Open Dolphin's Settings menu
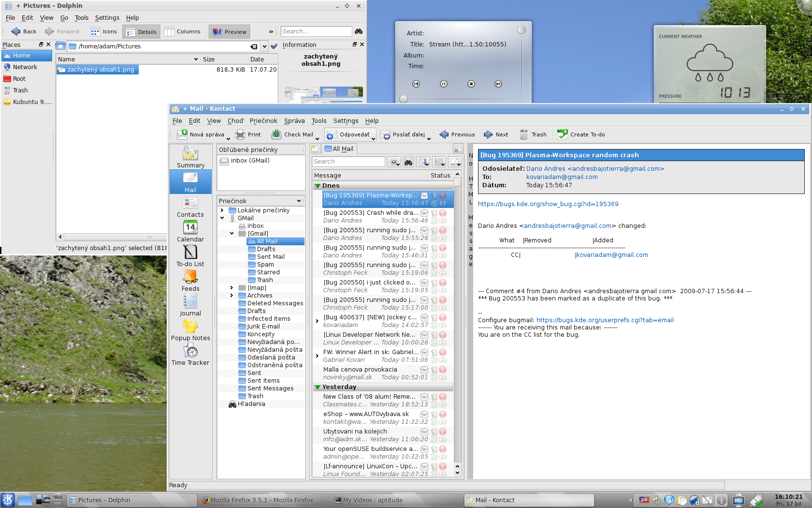 [x=107, y=18]
